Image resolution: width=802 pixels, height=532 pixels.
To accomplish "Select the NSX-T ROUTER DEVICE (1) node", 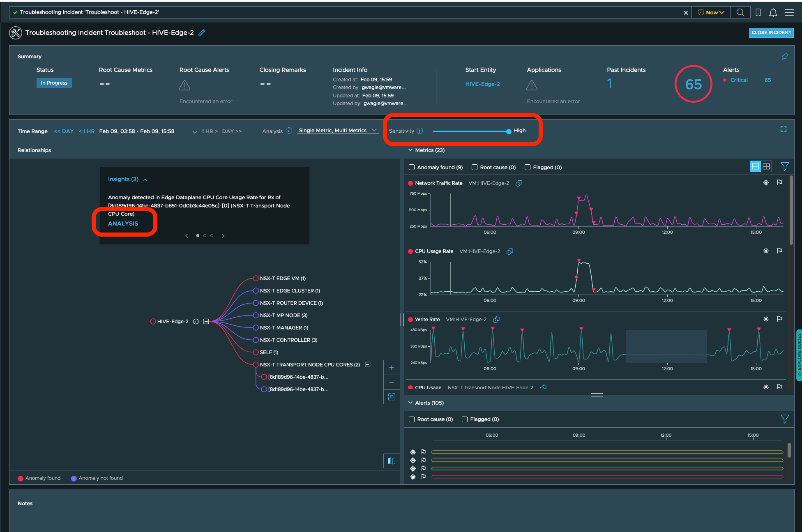I will point(288,303).
